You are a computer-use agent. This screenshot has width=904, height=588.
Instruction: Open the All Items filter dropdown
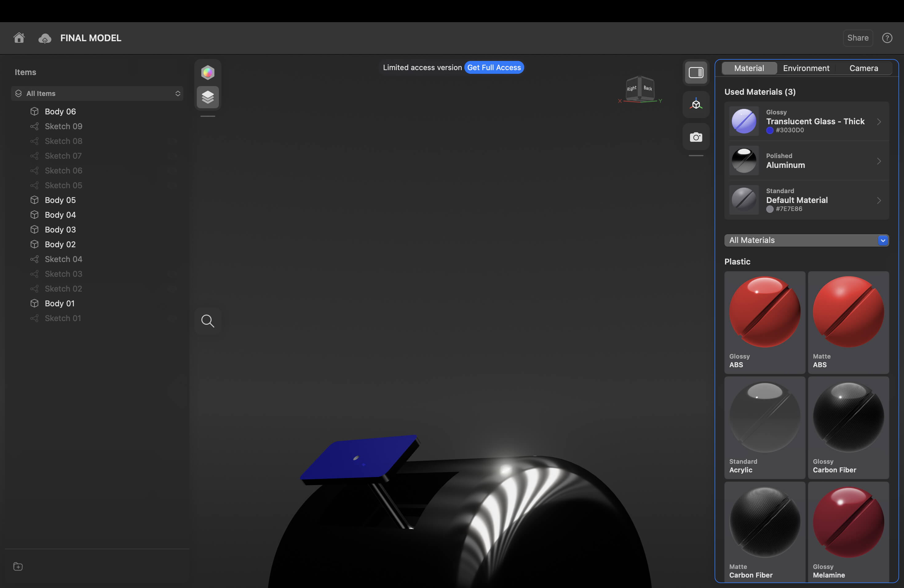pyautogui.click(x=97, y=93)
